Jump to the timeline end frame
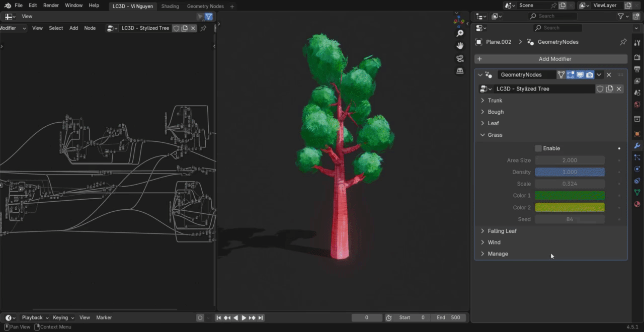 (261, 317)
